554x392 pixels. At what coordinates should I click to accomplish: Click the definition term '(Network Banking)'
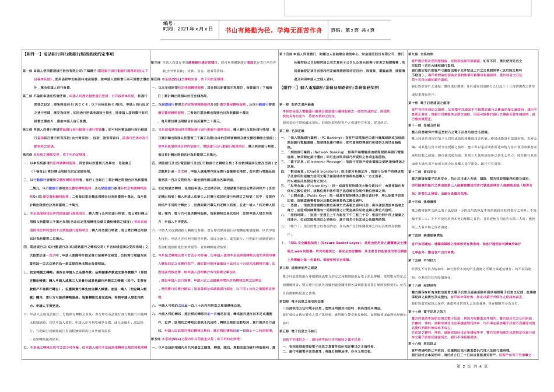tap(329, 152)
